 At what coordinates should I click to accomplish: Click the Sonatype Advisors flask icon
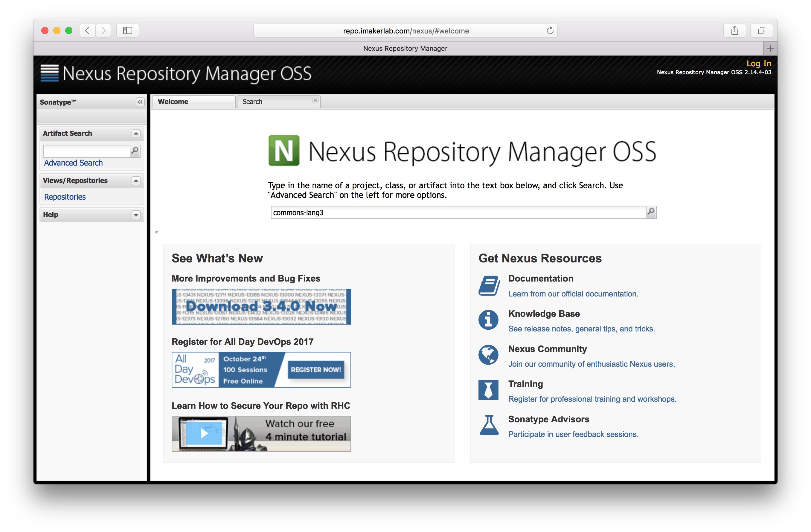click(489, 425)
